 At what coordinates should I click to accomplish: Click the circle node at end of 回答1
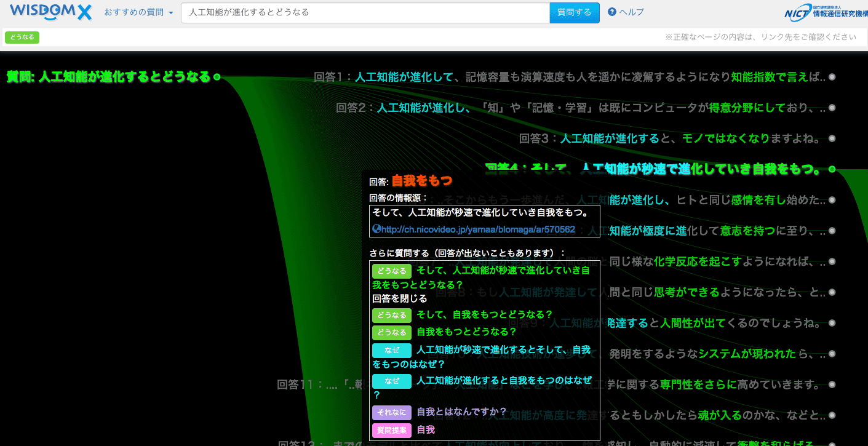(x=832, y=77)
